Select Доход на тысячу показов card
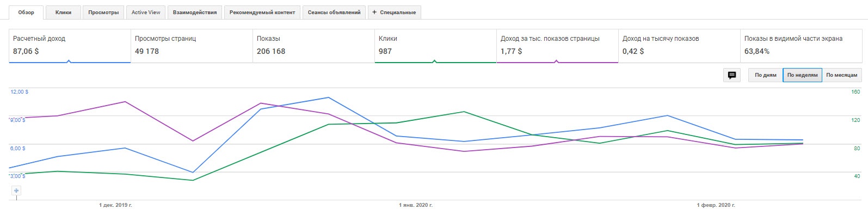 coord(679,46)
